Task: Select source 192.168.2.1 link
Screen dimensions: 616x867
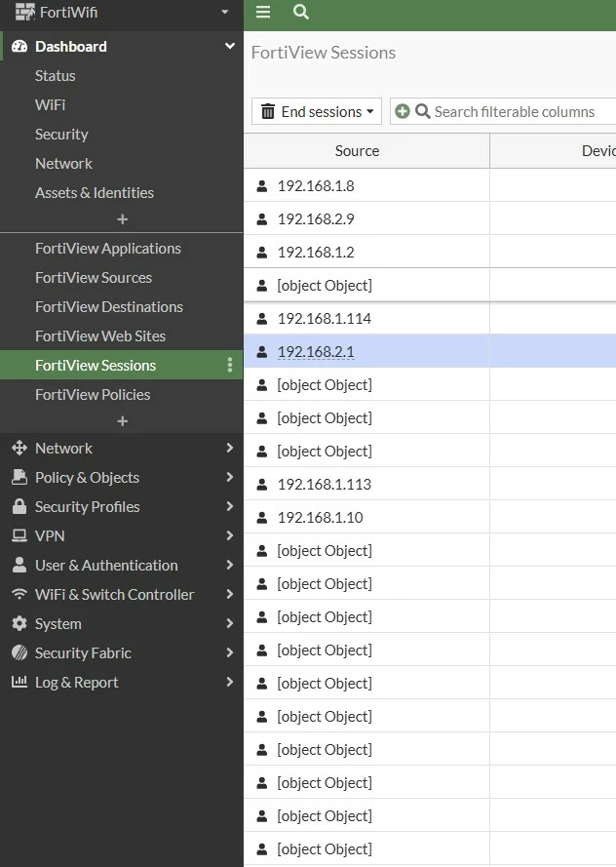Action: coord(316,352)
